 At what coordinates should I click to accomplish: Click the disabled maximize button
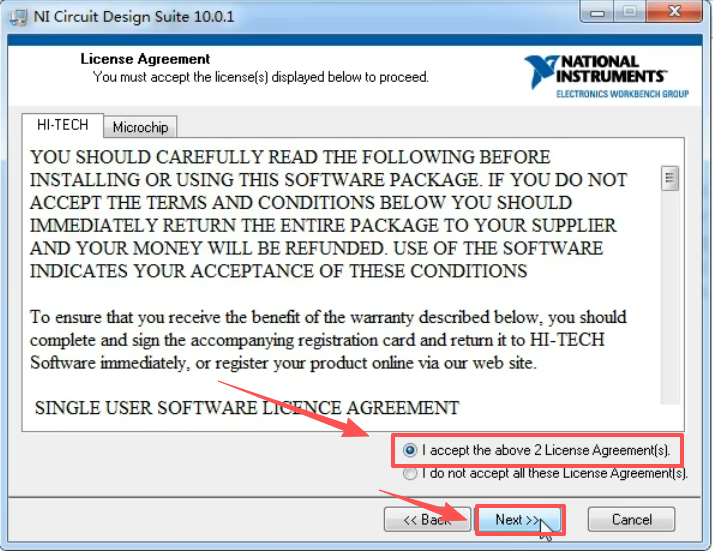630,11
